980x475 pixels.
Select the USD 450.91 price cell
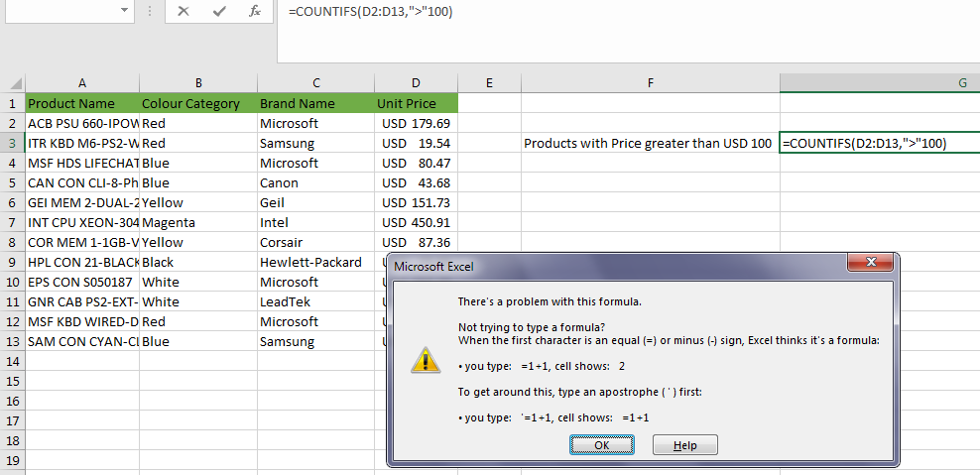417,222
